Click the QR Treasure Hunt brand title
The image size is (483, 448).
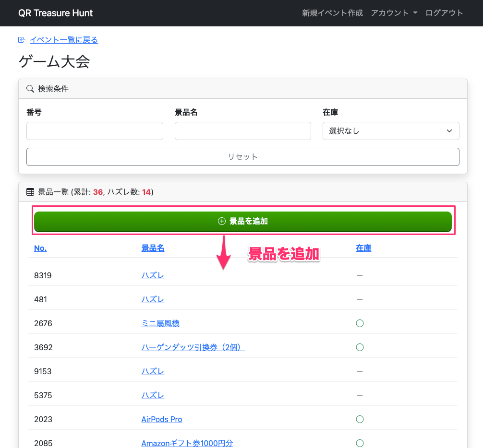56,13
